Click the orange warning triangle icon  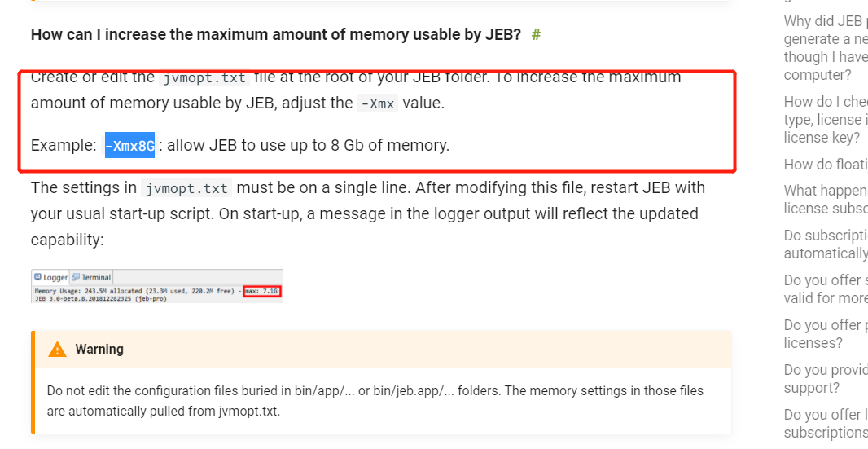click(x=57, y=350)
